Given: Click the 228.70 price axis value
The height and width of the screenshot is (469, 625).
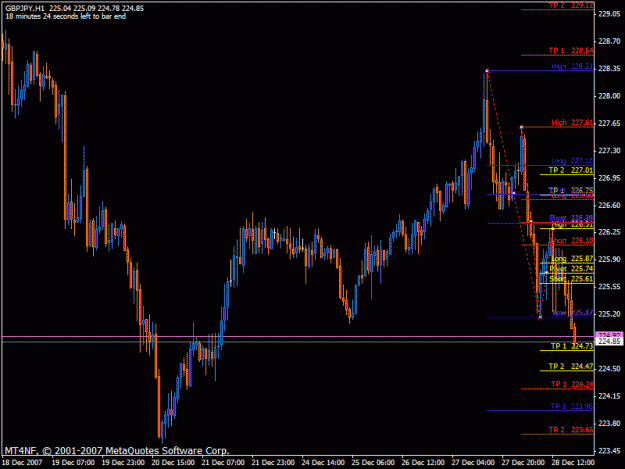Looking at the screenshot, I should pos(609,41).
